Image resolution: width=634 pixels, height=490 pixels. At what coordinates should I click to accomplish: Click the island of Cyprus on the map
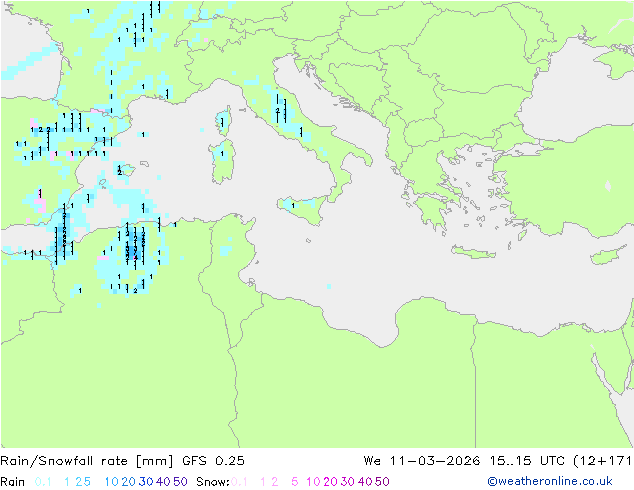pyautogui.click(x=609, y=256)
